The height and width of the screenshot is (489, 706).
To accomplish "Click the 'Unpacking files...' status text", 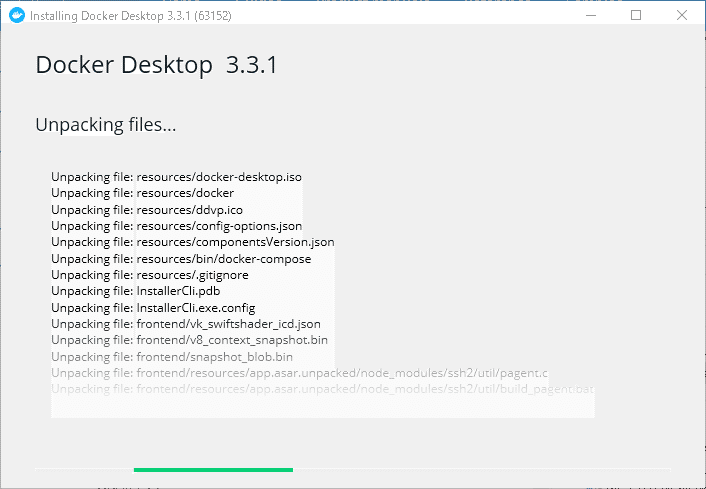I will (x=106, y=125).
